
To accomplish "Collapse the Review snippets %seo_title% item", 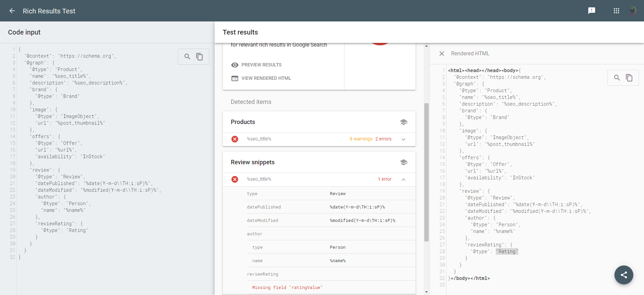I will (404, 179).
